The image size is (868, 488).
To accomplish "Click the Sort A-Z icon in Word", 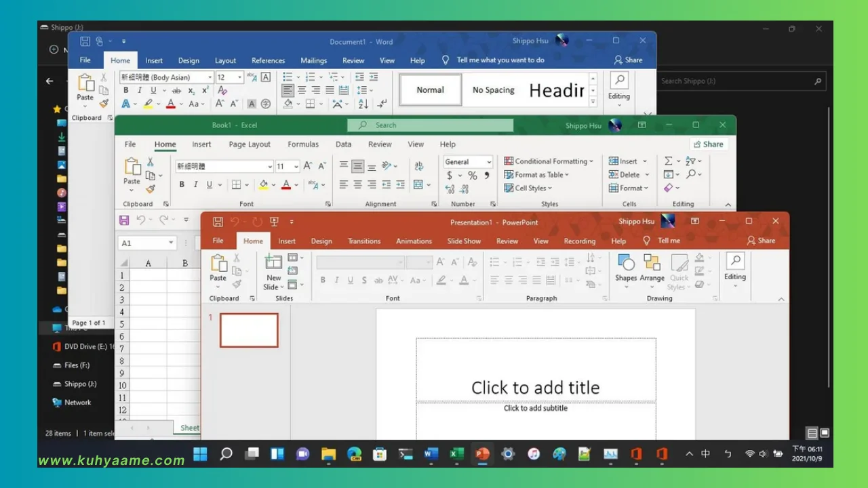I will pyautogui.click(x=363, y=104).
